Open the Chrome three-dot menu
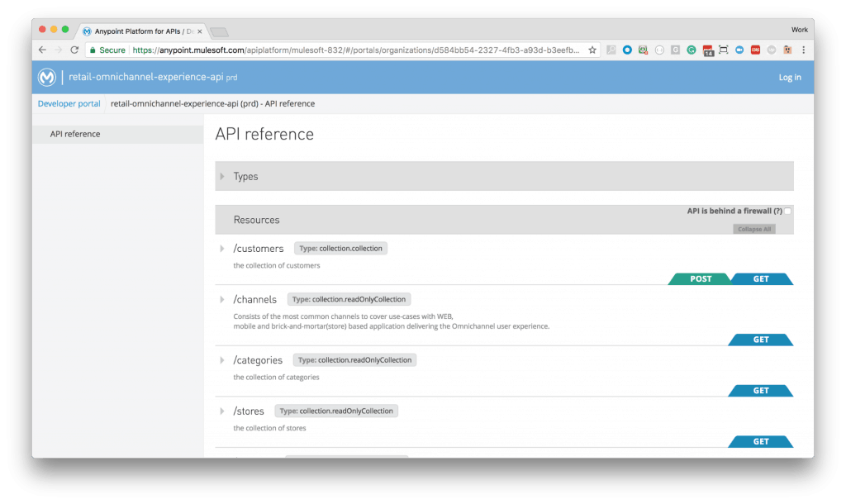The width and height of the screenshot is (846, 504). pyautogui.click(x=804, y=50)
